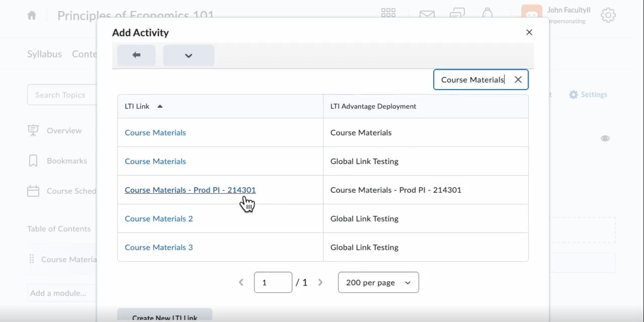Open the Course Materials link deployed as Course Materials
The width and height of the screenshot is (644, 322).
tap(155, 133)
